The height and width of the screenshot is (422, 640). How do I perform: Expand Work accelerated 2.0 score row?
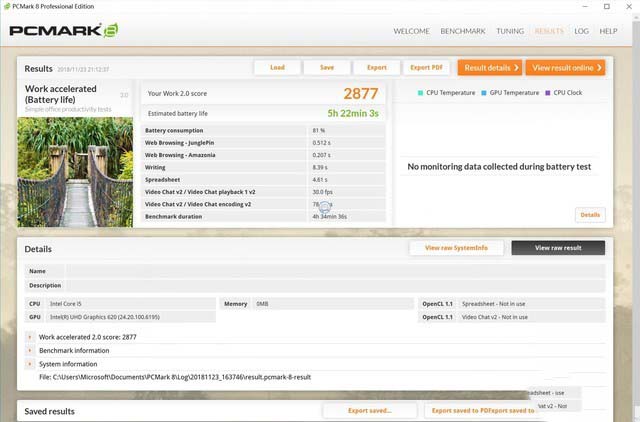point(29,337)
